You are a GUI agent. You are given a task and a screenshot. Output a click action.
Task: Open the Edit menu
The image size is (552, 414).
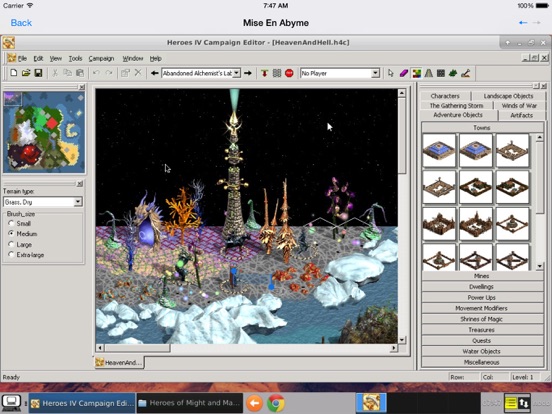pyautogui.click(x=38, y=58)
